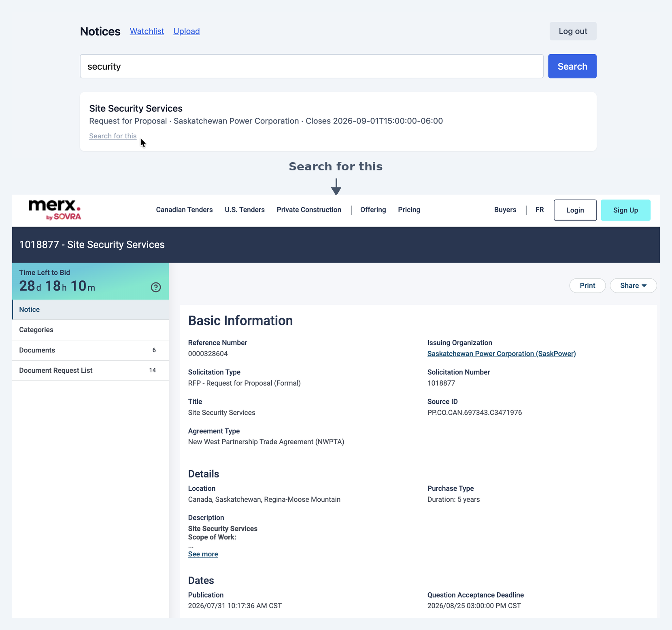672x630 pixels.
Task: Select the Categories sidebar tab
Action: (91, 330)
